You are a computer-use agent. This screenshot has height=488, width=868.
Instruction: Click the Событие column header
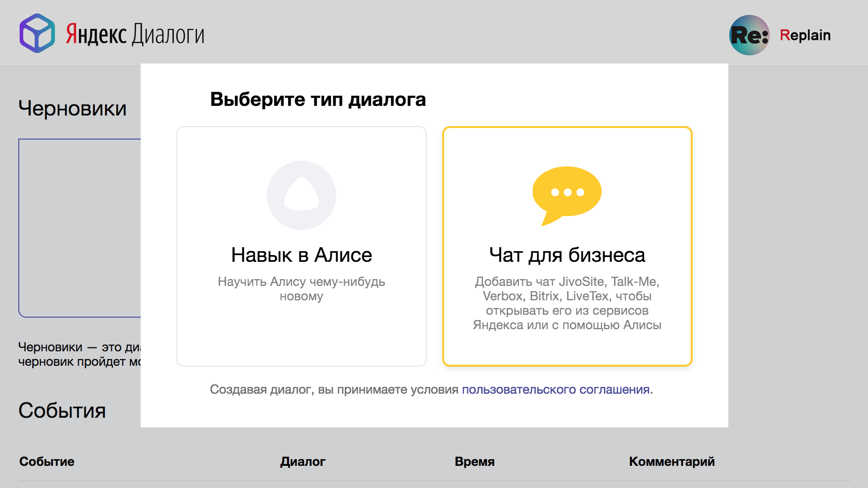point(47,462)
